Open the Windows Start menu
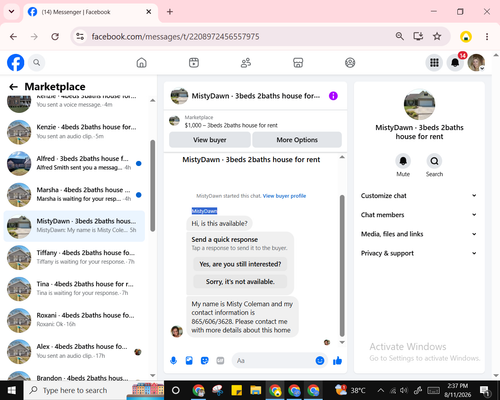 [12, 390]
